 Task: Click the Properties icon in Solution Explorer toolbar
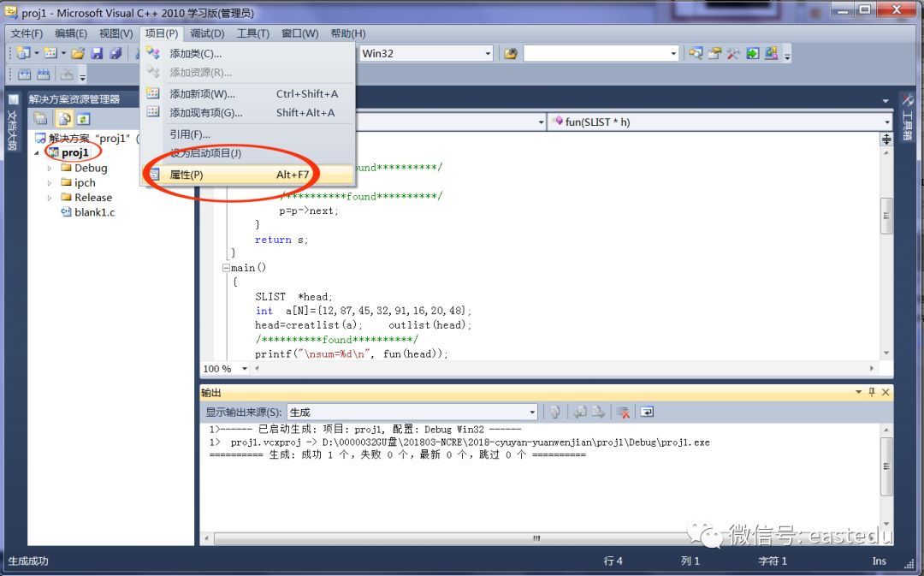pyautogui.click(x=41, y=118)
